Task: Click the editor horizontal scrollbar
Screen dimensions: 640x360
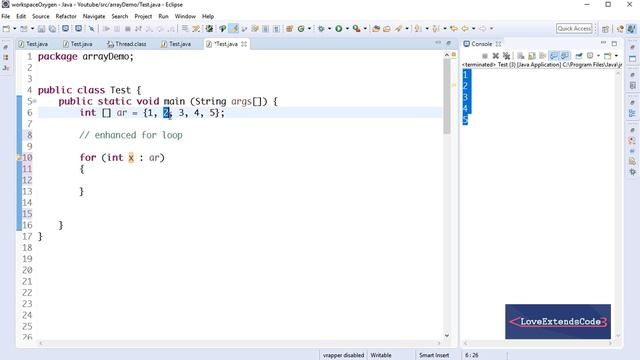Action: pos(240,343)
